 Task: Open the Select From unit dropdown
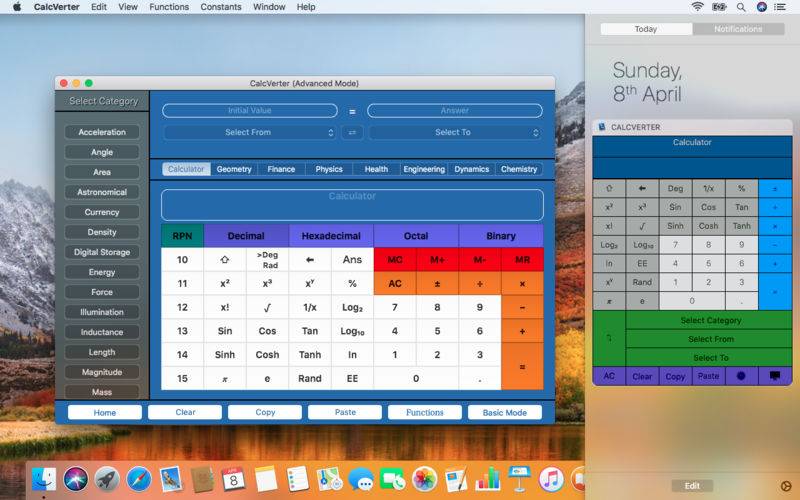[249, 133]
